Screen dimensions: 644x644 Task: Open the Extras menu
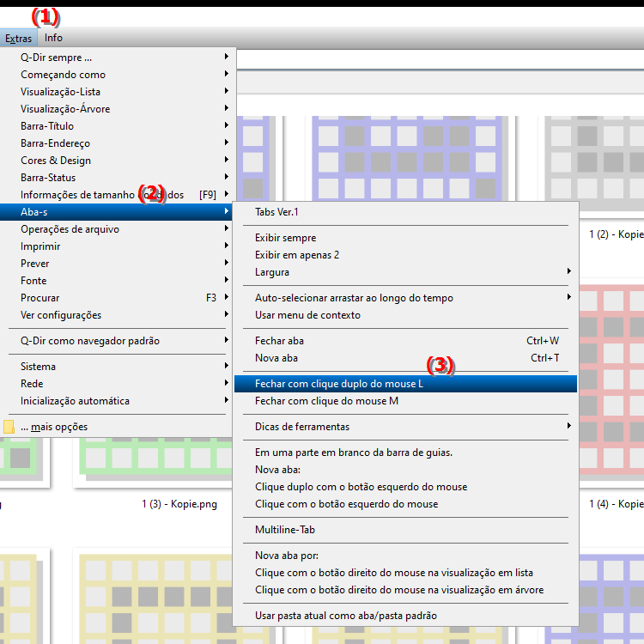pos(19,38)
